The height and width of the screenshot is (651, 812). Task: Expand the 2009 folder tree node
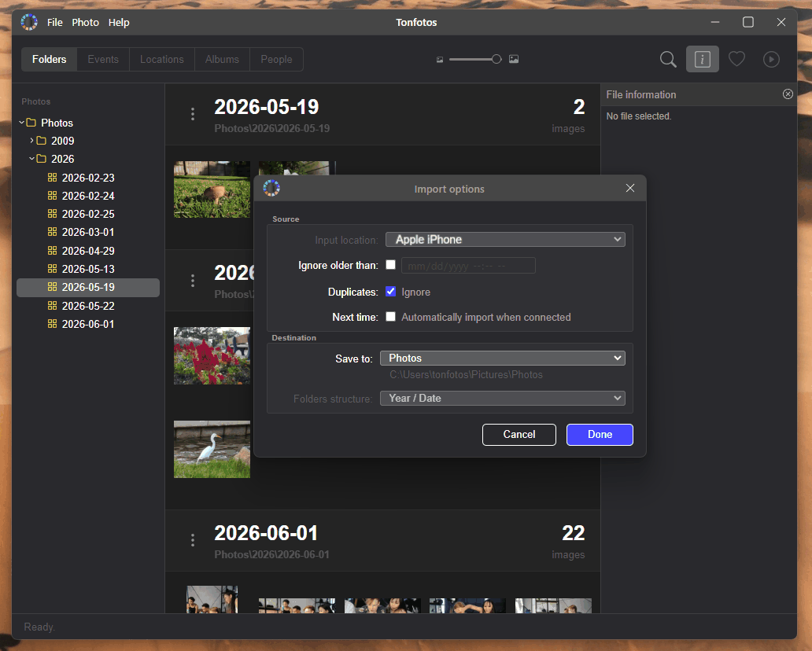pos(31,140)
